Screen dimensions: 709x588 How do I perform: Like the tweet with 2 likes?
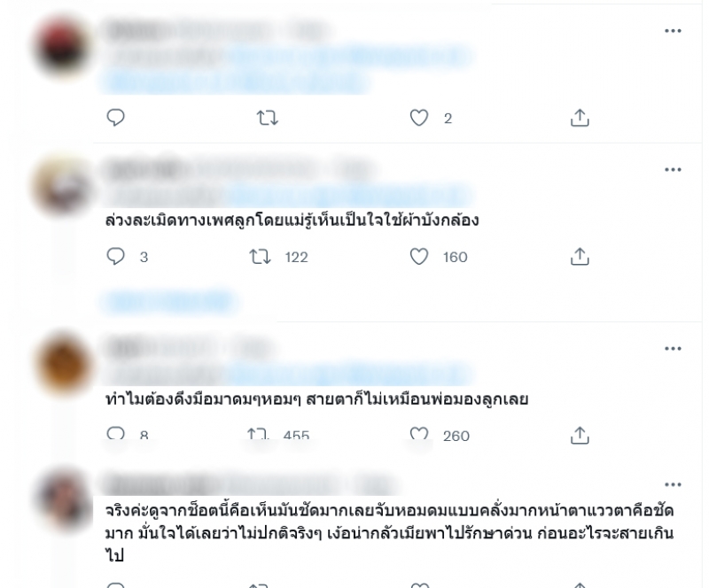[418, 118]
